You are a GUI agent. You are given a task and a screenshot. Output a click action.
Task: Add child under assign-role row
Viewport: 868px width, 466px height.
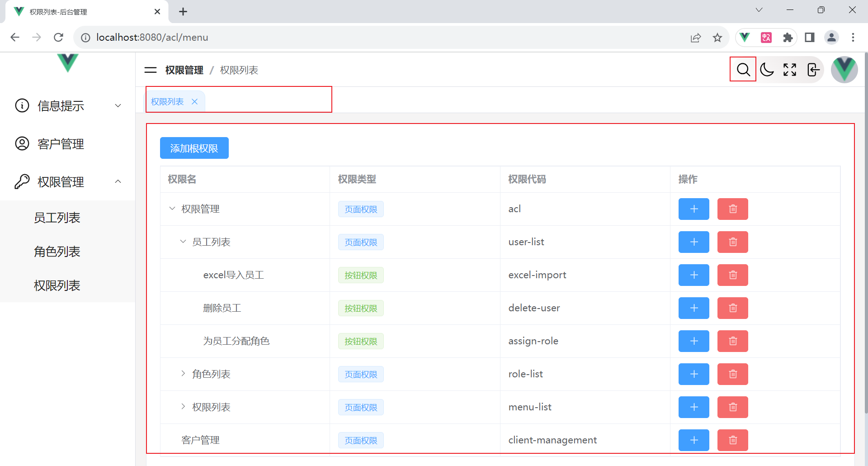tap(694, 341)
